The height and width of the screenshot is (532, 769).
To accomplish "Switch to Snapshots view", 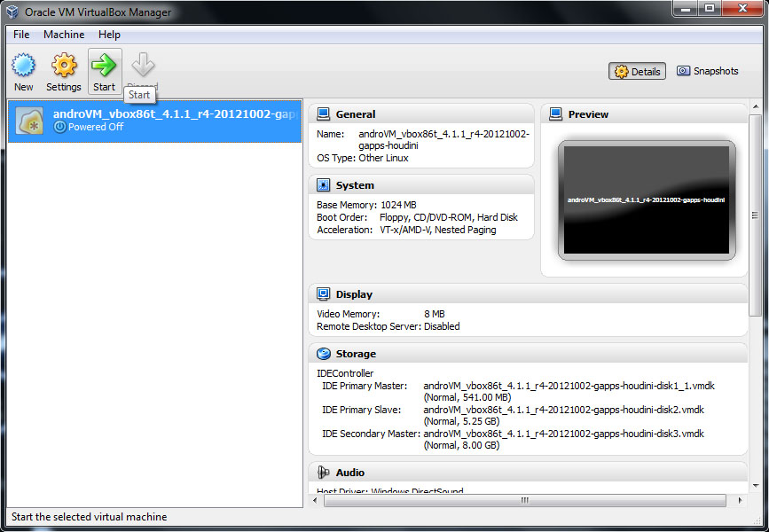I will pyautogui.click(x=707, y=71).
